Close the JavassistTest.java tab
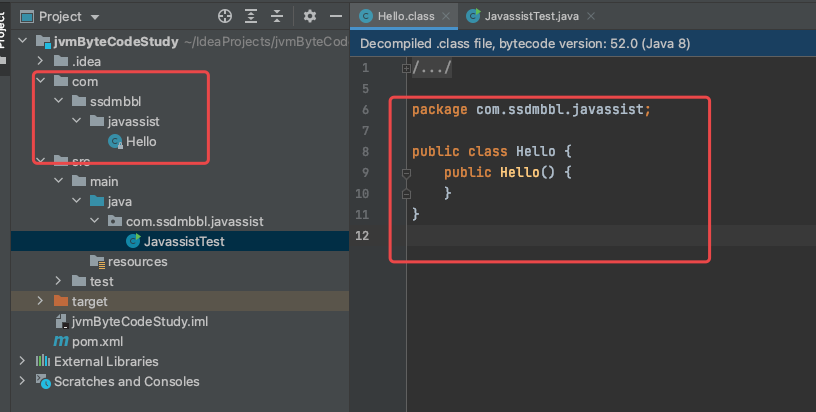This screenshot has height=412, width=816. click(591, 16)
